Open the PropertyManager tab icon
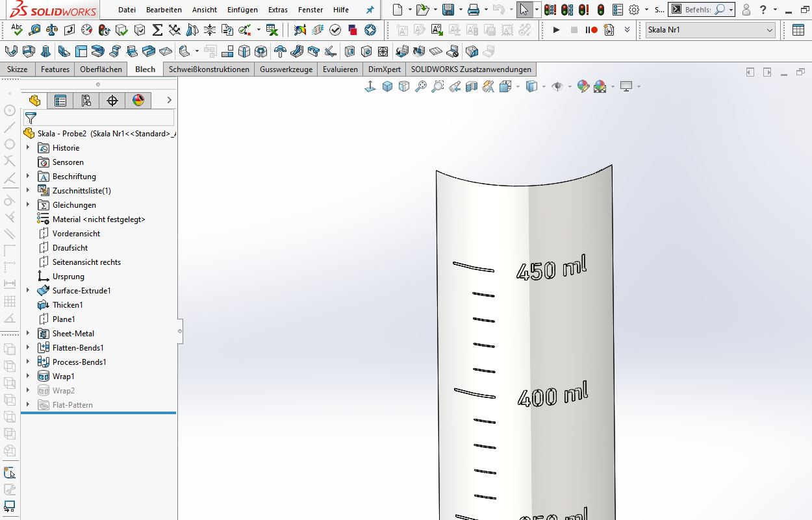 tap(60, 100)
